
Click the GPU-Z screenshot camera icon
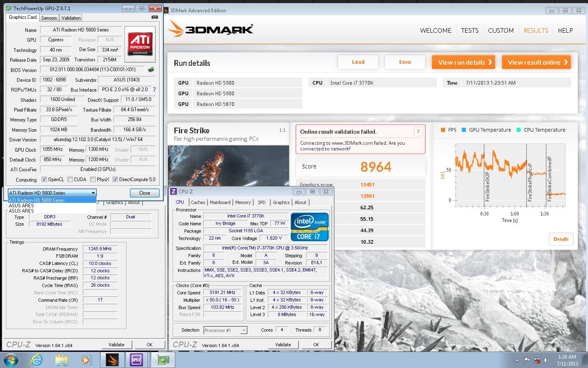coord(154,17)
